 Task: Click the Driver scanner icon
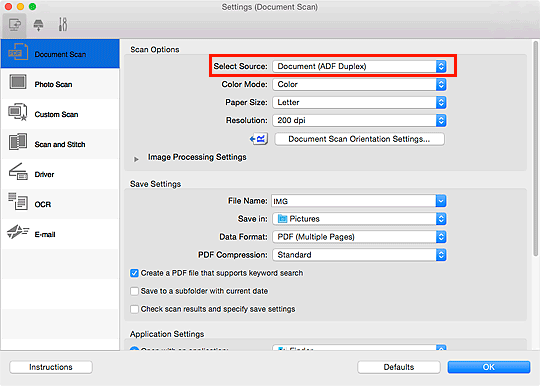point(18,172)
